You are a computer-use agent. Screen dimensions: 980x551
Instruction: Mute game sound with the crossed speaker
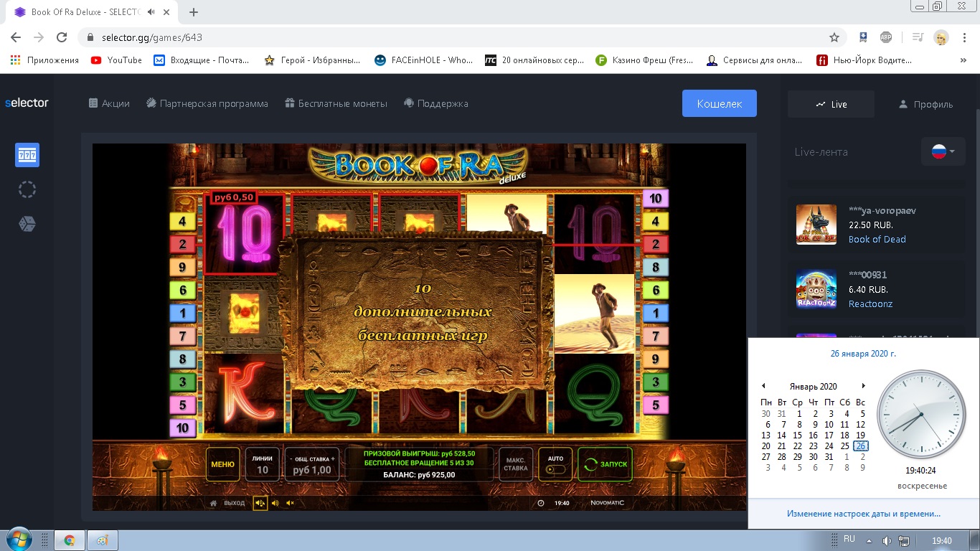290,503
